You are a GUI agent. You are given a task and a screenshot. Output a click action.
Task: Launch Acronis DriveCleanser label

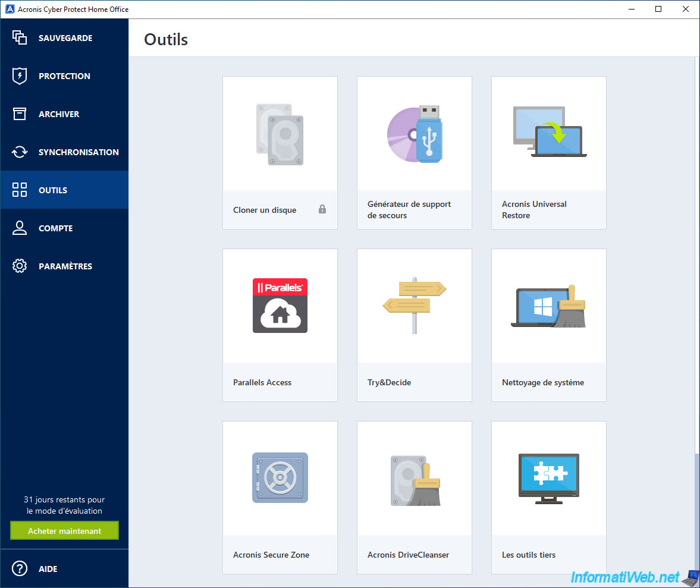click(x=408, y=555)
